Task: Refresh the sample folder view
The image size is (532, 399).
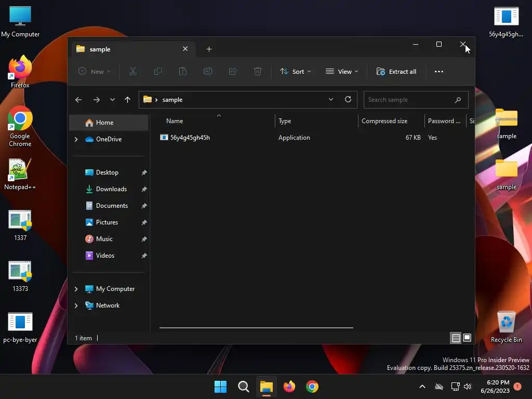Action: pos(348,99)
